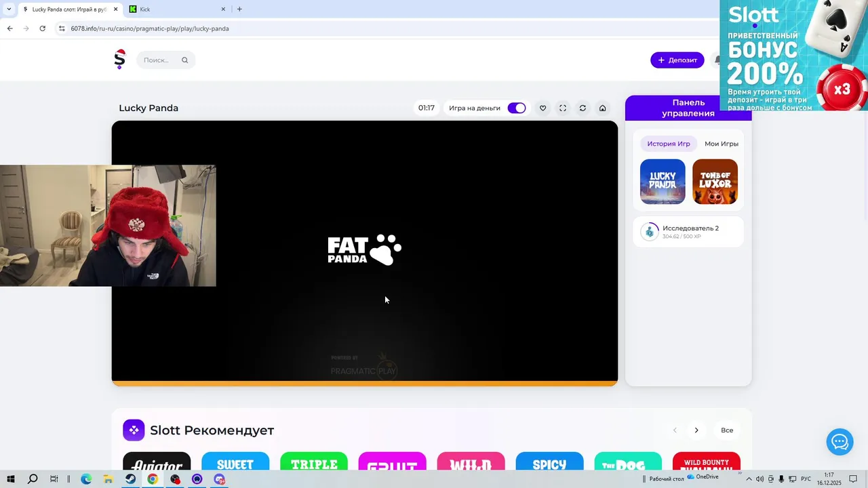The image size is (868, 488).
Task: Open the browser tab search dropdown
Action: click(9, 9)
